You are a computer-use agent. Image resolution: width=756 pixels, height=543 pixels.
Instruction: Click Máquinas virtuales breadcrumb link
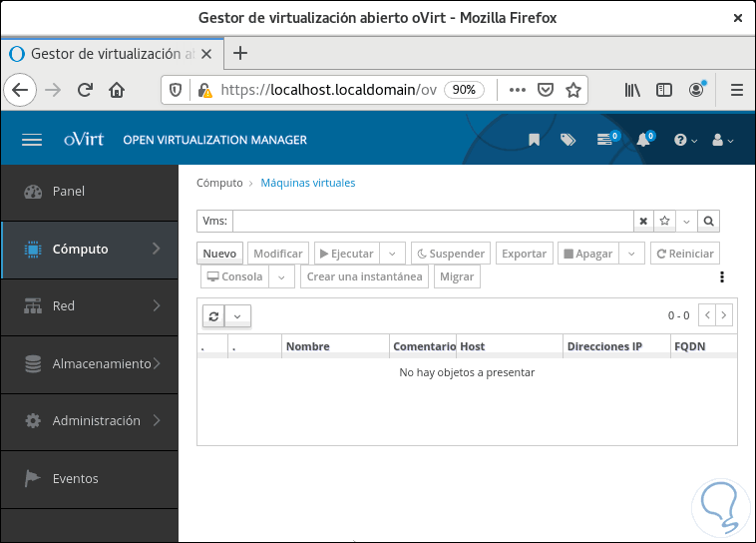(307, 183)
